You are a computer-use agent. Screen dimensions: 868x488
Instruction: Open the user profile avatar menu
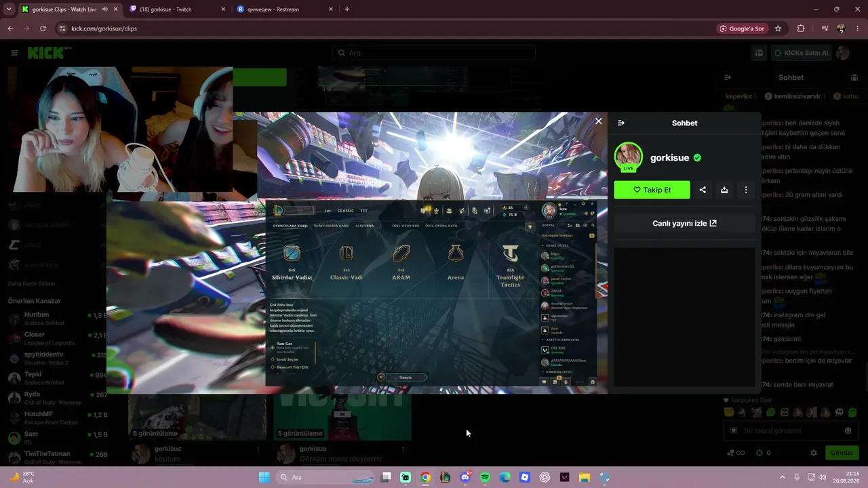click(x=843, y=53)
